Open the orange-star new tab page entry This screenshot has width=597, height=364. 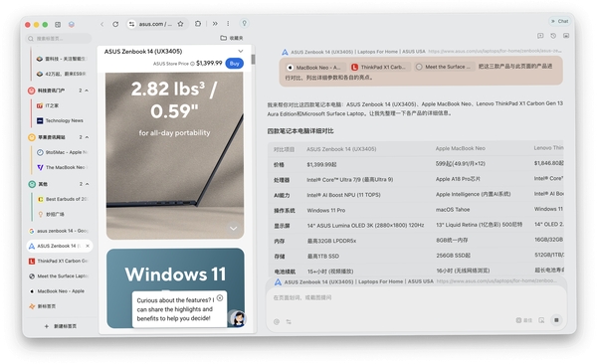(x=59, y=306)
